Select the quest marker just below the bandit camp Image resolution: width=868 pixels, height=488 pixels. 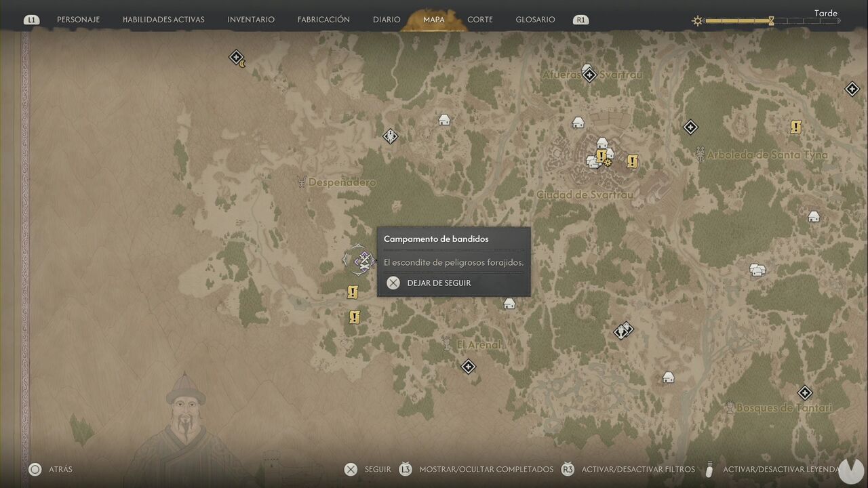(353, 292)
